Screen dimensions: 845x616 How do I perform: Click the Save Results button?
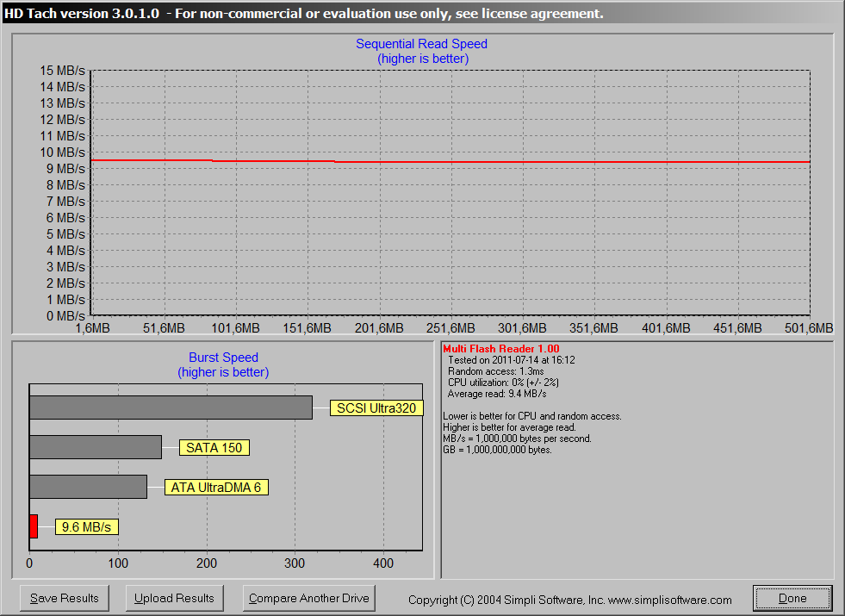point(65,598)
